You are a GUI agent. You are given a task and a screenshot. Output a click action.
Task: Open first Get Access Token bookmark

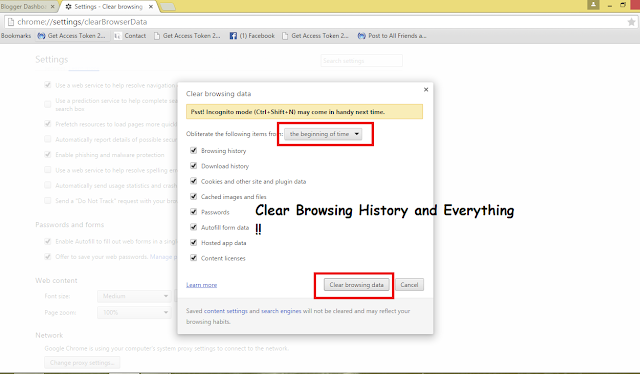coord(72,36)
